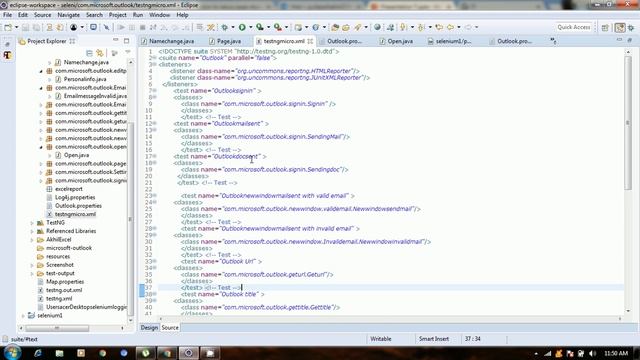Image resolution: width=640 pixels, height=360 pixels.
Task: Click the Java perspective icon
Action: pyautogui.click(x=620, y=28)
